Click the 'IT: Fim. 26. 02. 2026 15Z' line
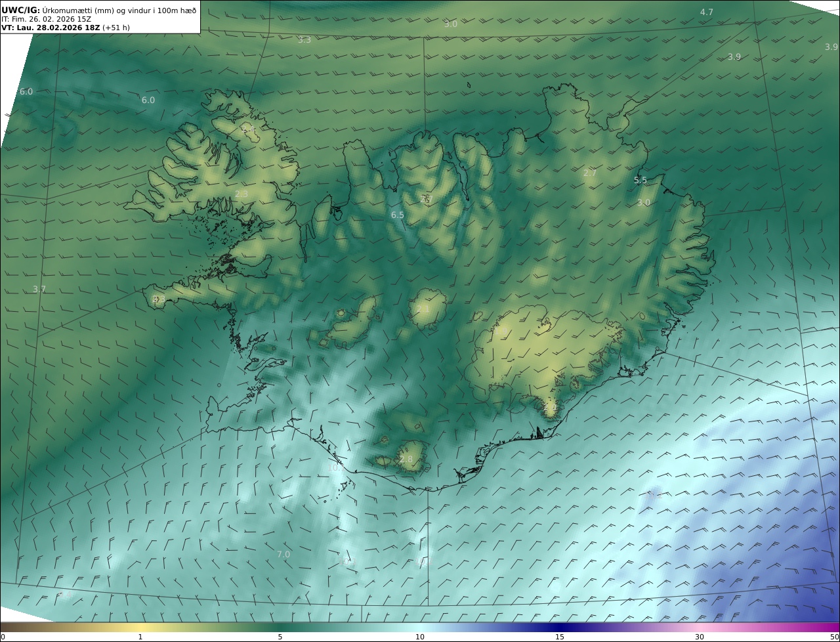 [x=46, y=19]
